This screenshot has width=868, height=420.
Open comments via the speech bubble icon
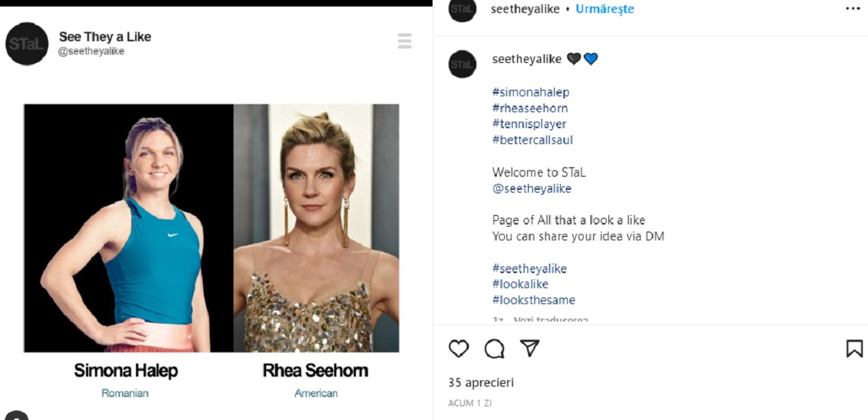(494, 349)
